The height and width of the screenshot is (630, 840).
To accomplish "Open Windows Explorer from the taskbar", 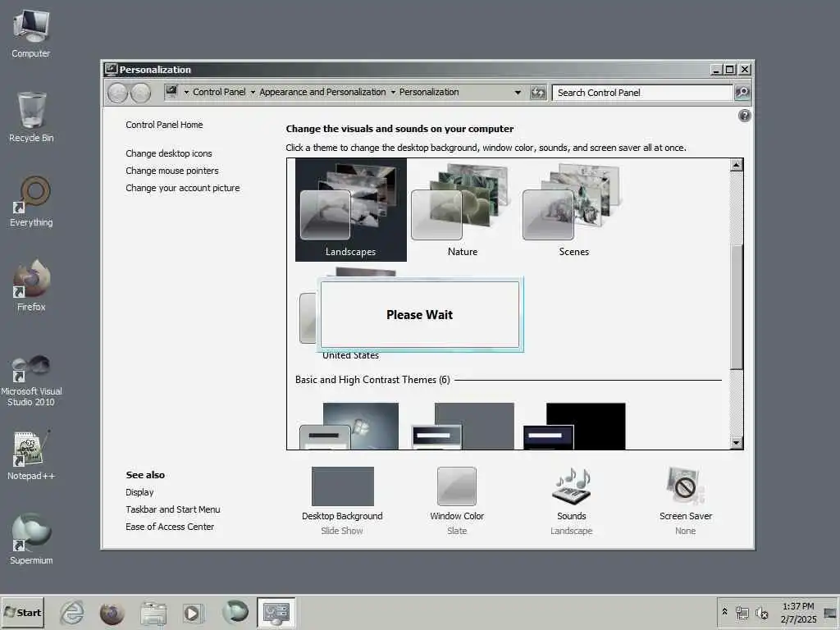I will 153,613.
